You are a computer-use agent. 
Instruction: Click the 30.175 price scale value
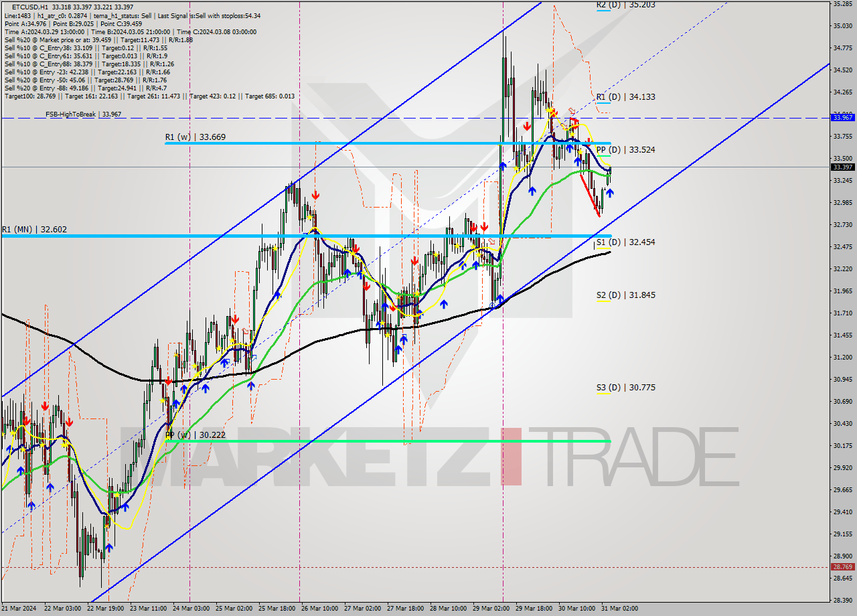coord(842,445)
